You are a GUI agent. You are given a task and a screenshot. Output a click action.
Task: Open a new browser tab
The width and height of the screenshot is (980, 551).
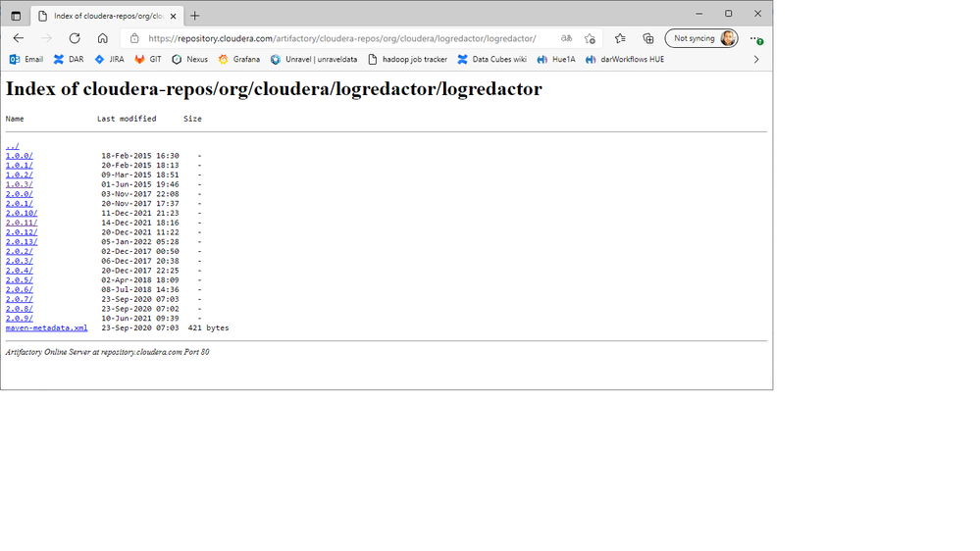pyautogui.click(x=195, y=16)
